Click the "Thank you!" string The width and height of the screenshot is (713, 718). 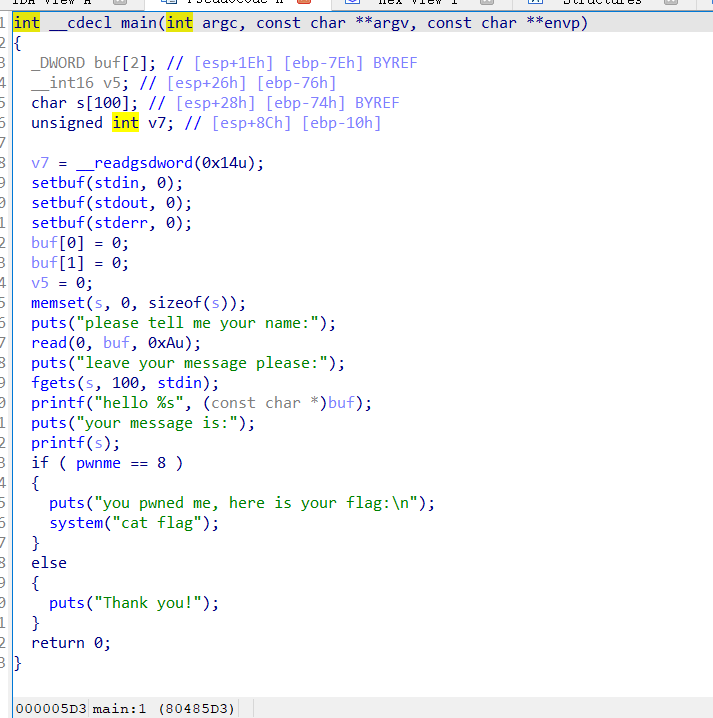(148, 604)
